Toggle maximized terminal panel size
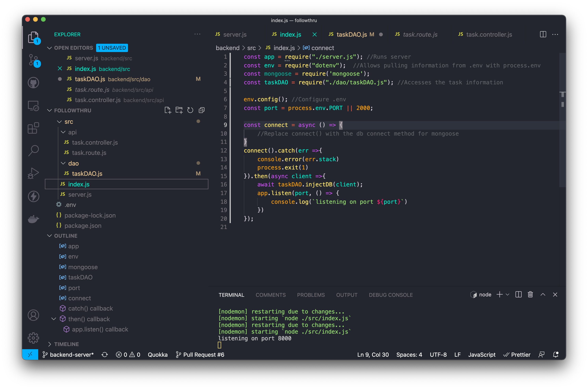Image resolution: width=588 pixels, height=389 pixels. [543, 294]
